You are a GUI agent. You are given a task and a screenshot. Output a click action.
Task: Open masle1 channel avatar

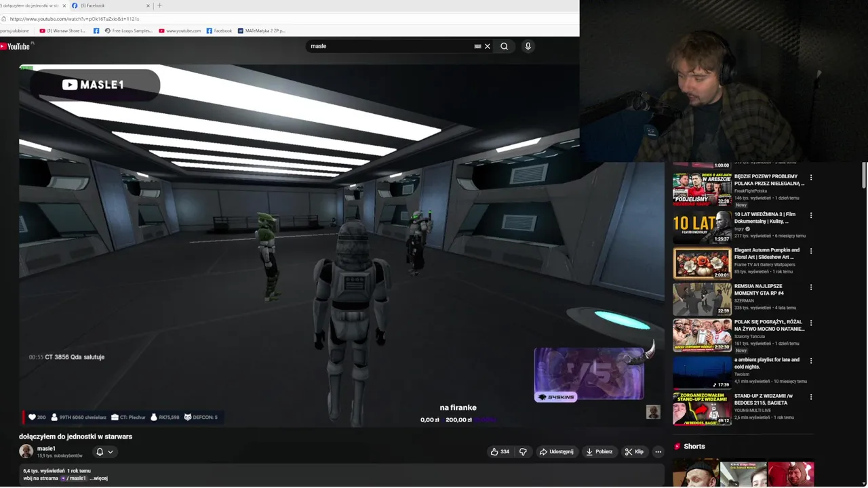26,451
